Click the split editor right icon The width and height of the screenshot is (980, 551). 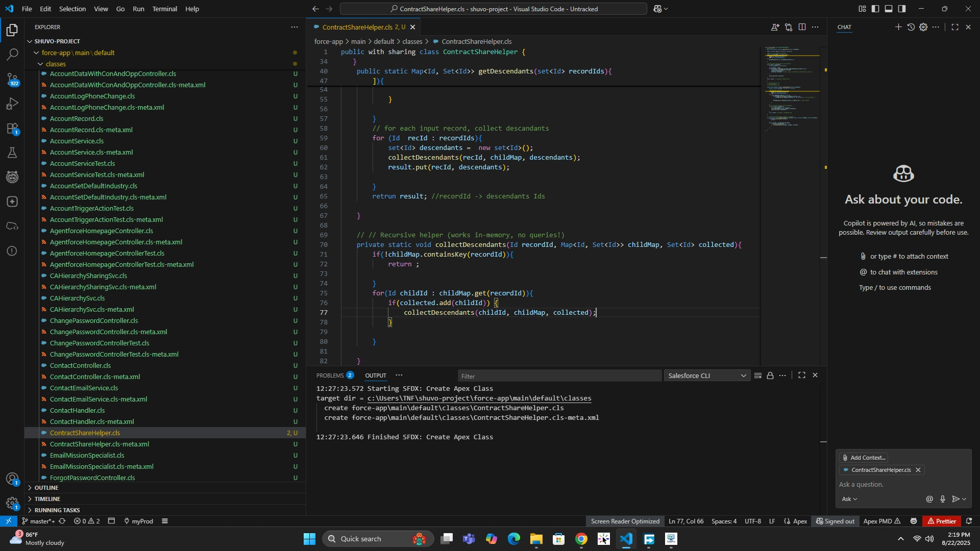[x=802, y=27]
